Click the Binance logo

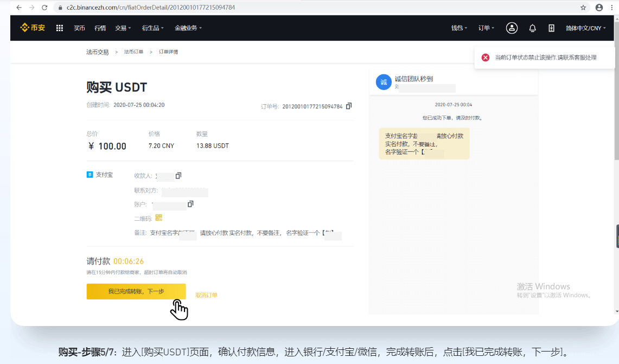(x=33, y=28)
